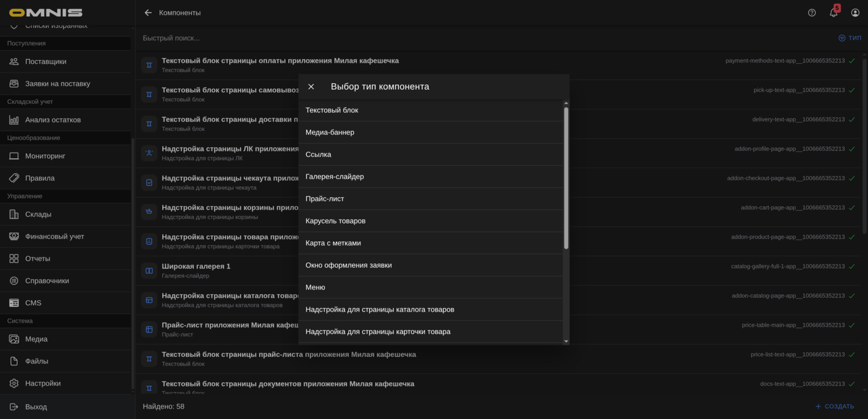Open the Тип filter dropdown

[x=850, y=37]
